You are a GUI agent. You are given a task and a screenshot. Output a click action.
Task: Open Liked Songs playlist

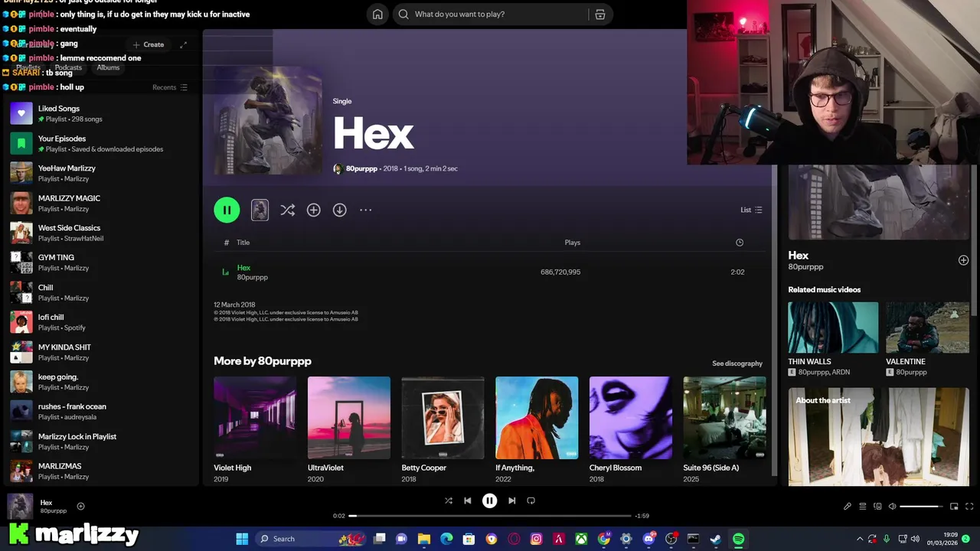[100, 113]
